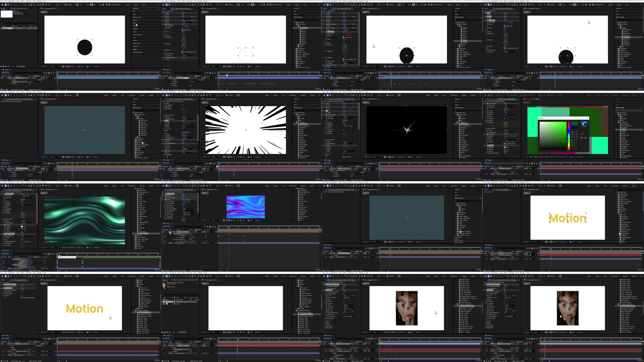Viewport: 644px width, 362px height.
Task: Click the rainbow hue slider in Shadows dialog
Action: [x=569, y=136]
